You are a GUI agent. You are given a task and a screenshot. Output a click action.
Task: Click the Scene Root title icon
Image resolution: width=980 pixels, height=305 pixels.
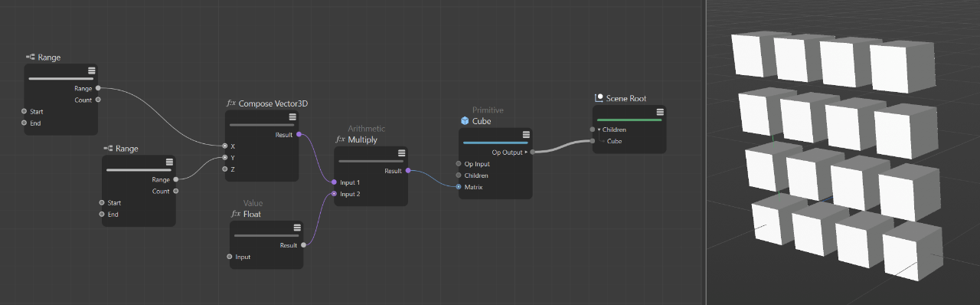coord(599,98)
